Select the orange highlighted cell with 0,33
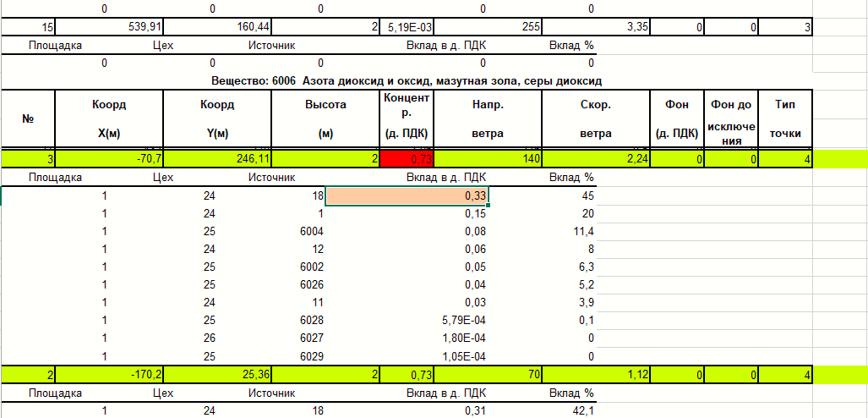 pyautogui.click(x=407, y=196)
